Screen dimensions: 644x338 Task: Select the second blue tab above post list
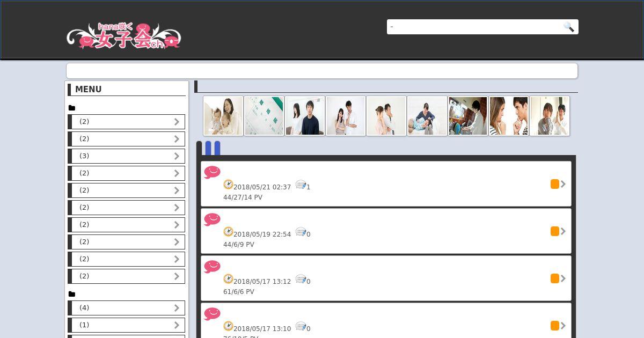pyautogui.click(x=217, y=149)
